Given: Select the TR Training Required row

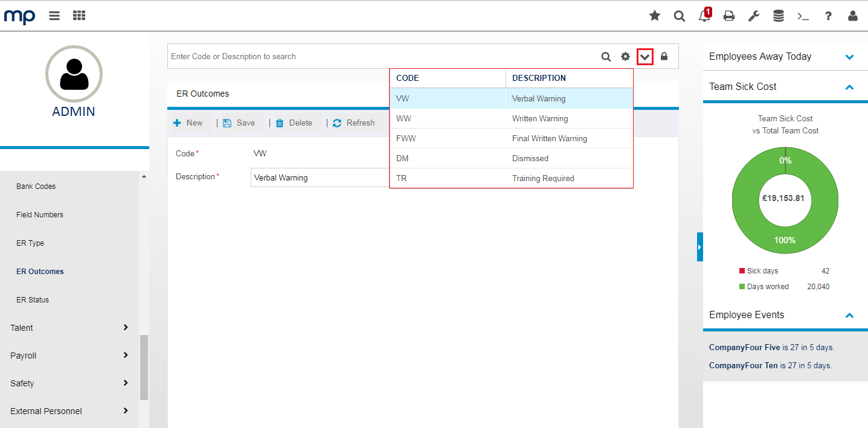Looking at the screenshot, I should point(511,178).
